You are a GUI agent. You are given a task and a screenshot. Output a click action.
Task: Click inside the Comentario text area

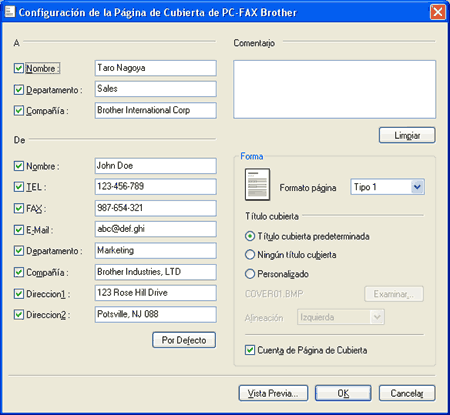(335, 89)
